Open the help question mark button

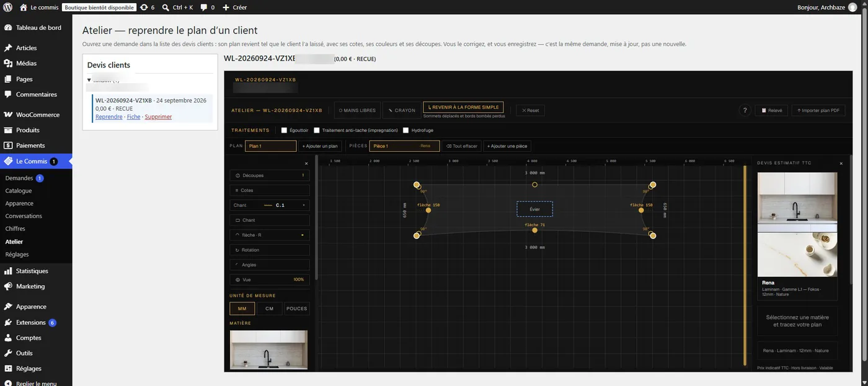(x=745, y=110)
